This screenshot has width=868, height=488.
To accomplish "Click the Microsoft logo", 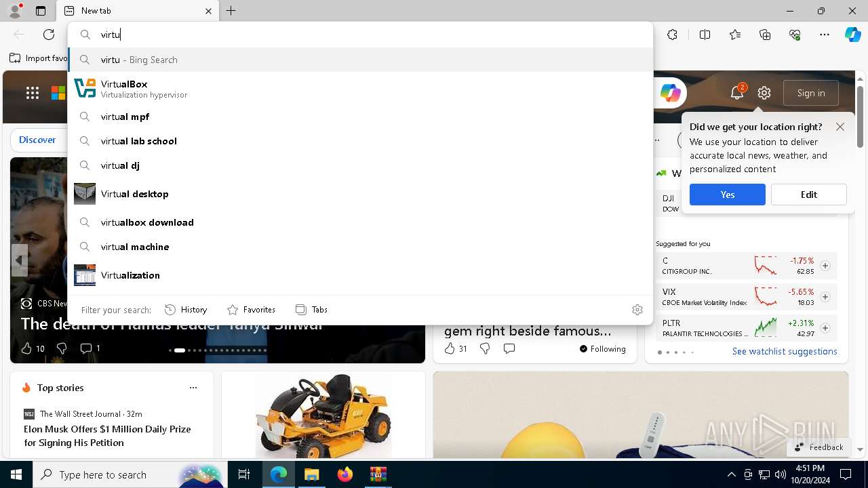I will pos(58,94).
